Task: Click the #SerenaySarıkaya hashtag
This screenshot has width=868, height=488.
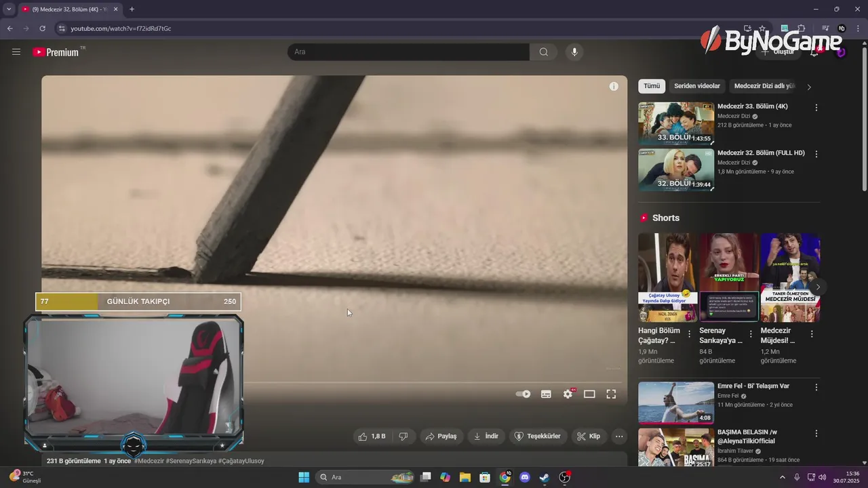Action: [191, 461]
